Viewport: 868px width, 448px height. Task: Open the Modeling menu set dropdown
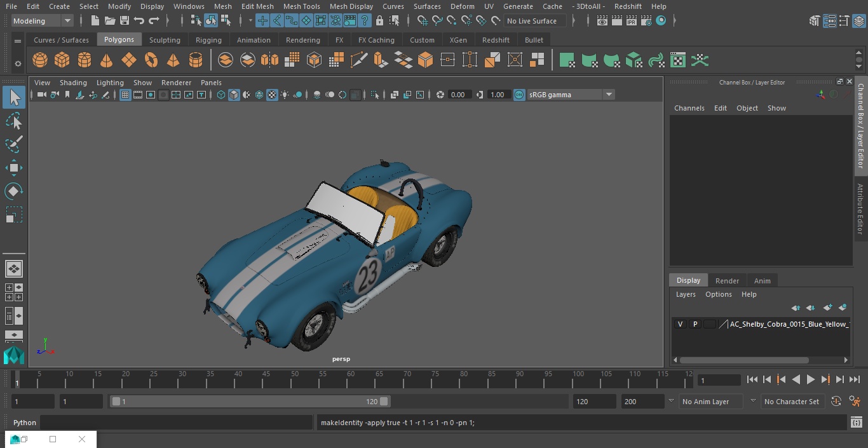click(43, 21)
